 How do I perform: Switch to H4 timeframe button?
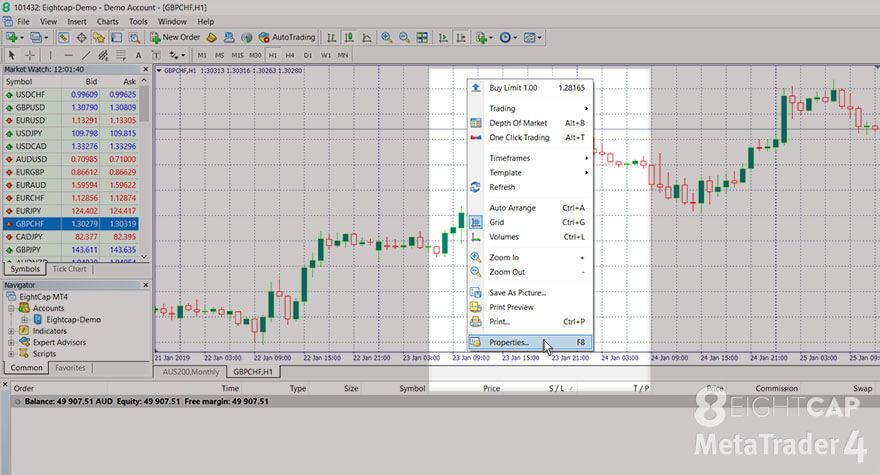(290, 55)
